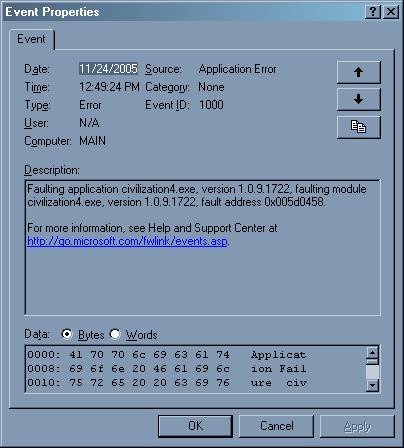Confirm with the OK button
The height and width of the screenshot is (448, 404).
(195, 426)
